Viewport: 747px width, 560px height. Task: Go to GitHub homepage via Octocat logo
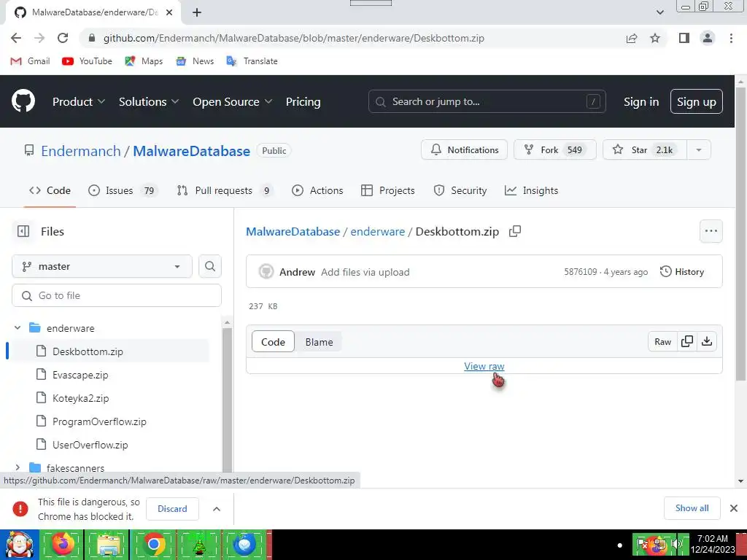[23, 101]
